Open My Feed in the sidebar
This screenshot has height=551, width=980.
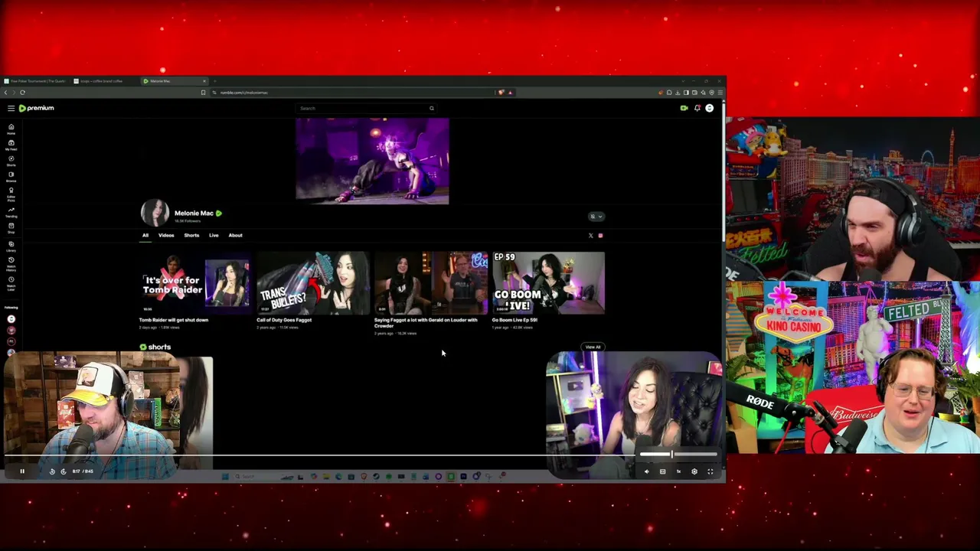11,145
